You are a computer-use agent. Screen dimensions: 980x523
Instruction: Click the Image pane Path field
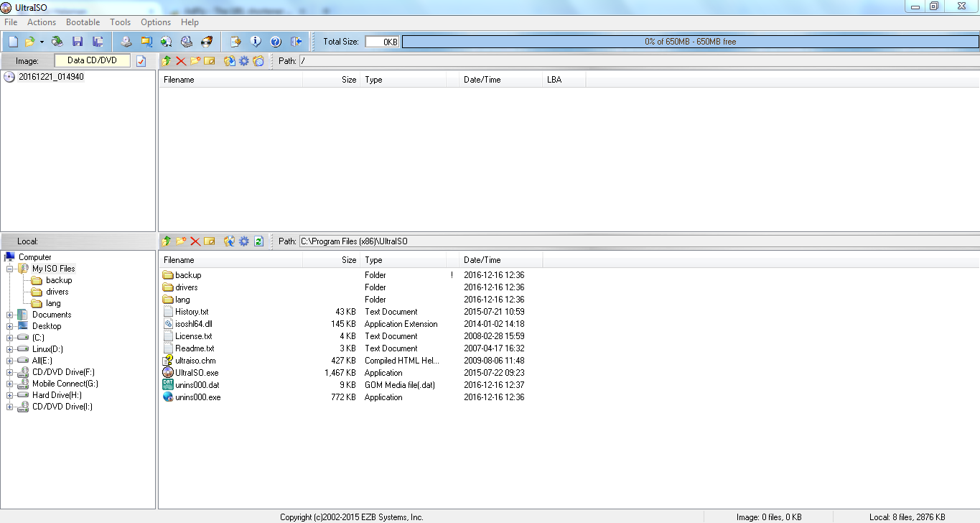[x=638, y=61]
